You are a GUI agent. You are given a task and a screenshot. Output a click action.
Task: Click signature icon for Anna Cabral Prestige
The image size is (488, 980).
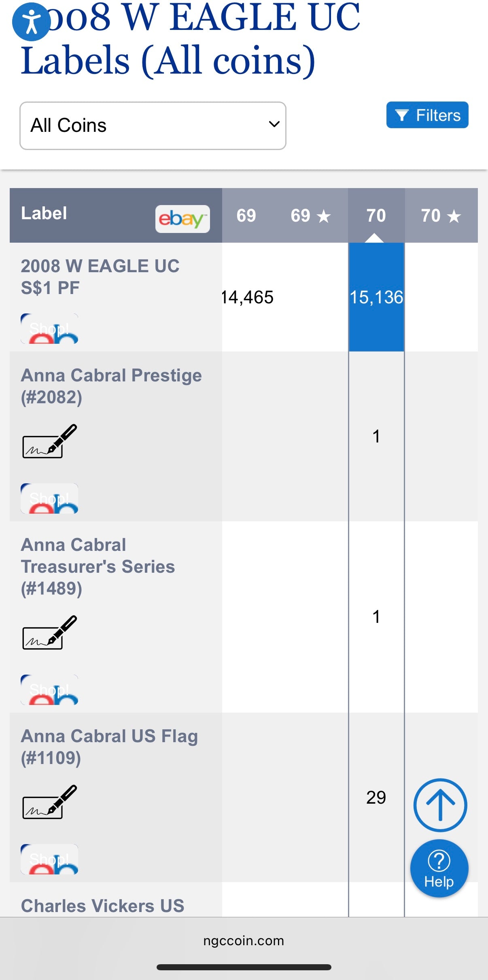(x=49, y=441)
